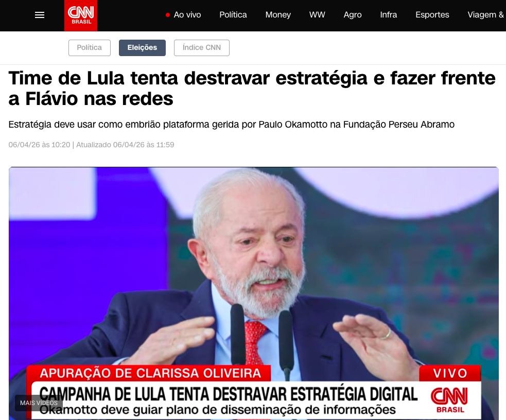506x420 pixels.
Task: Go to Política in top navigation
Action: [x=233, y=15]
